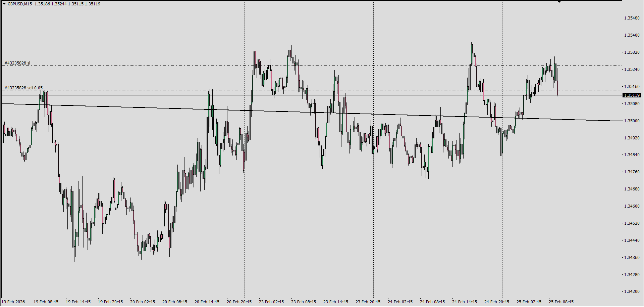Click the 1.35320 price axis label
Viewport: 644px width, 307px height.
[632, 52]
